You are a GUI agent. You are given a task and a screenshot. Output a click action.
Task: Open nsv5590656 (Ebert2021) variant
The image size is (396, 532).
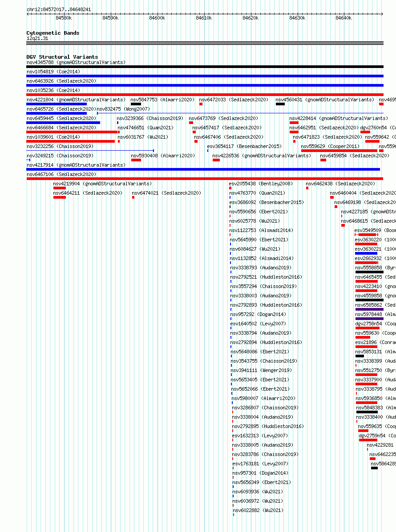click(x=259, y=212)
